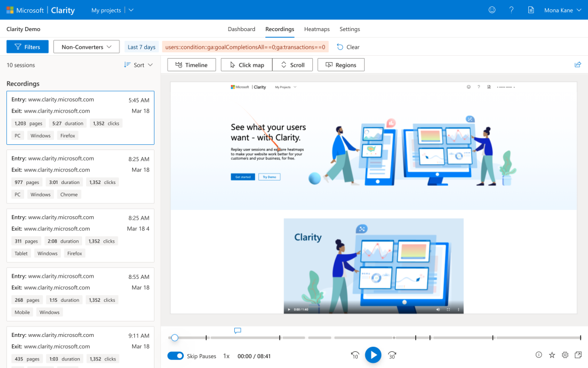588x368 pixels.
Task: Open the My projects dropdown
Action: [113, 10]
